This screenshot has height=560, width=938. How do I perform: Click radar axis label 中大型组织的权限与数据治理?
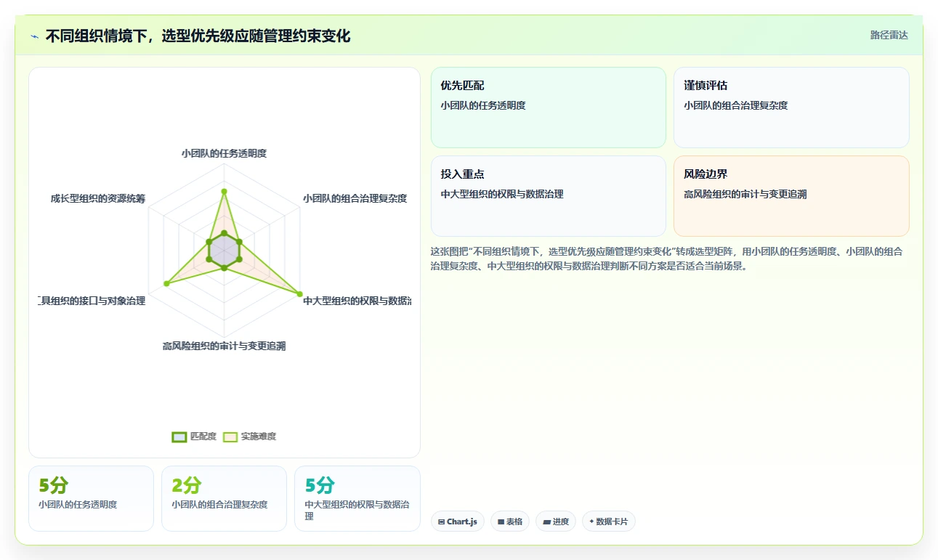coord(357,301)
